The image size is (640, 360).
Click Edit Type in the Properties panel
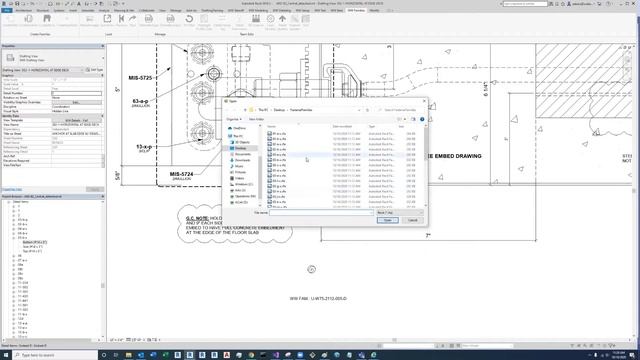click(x=94, y=70)
